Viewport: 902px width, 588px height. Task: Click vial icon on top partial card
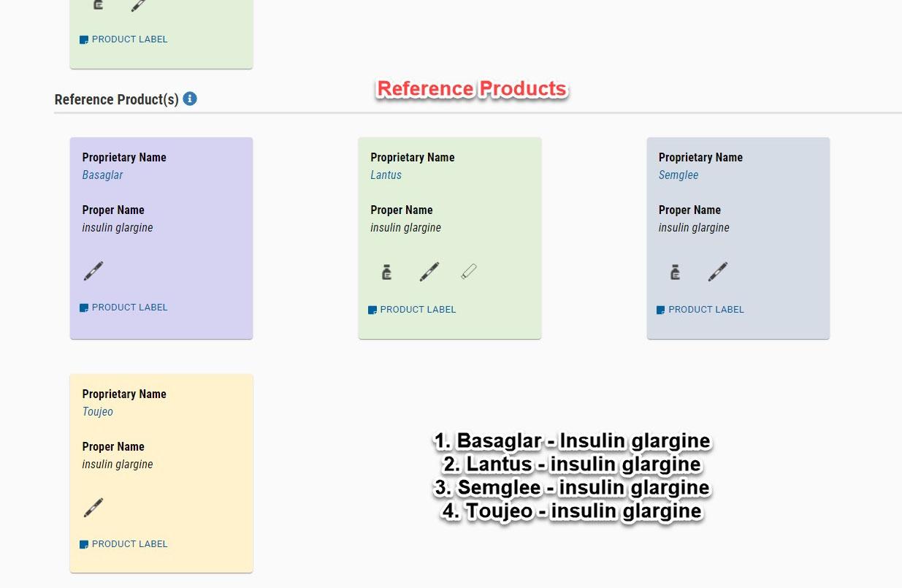coord(98,4)
